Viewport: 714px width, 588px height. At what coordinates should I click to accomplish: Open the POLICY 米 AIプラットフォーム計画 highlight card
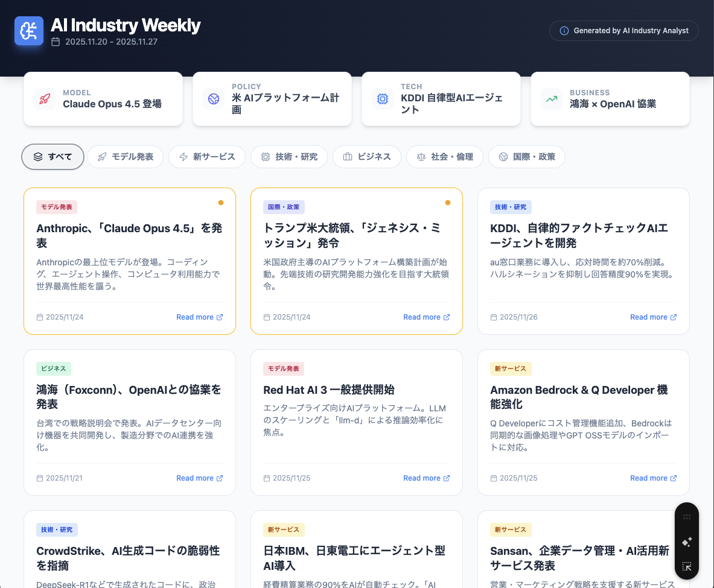272,99
